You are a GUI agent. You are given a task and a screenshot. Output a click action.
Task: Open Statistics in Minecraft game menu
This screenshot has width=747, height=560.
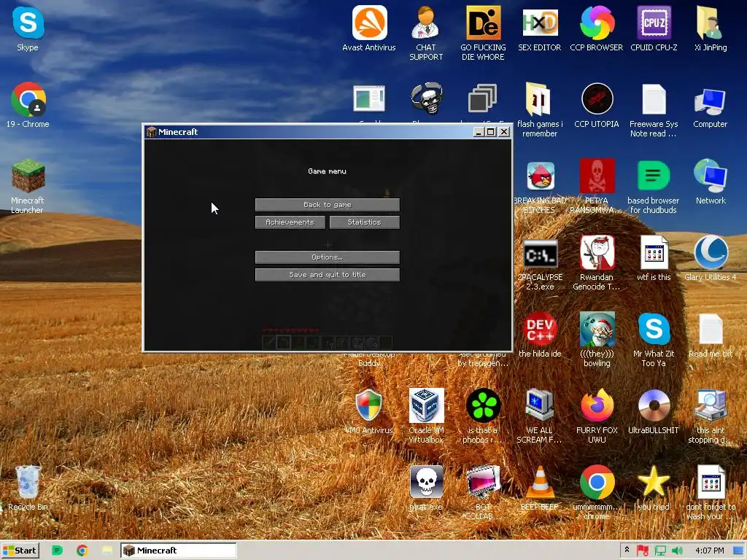point(365,222)
